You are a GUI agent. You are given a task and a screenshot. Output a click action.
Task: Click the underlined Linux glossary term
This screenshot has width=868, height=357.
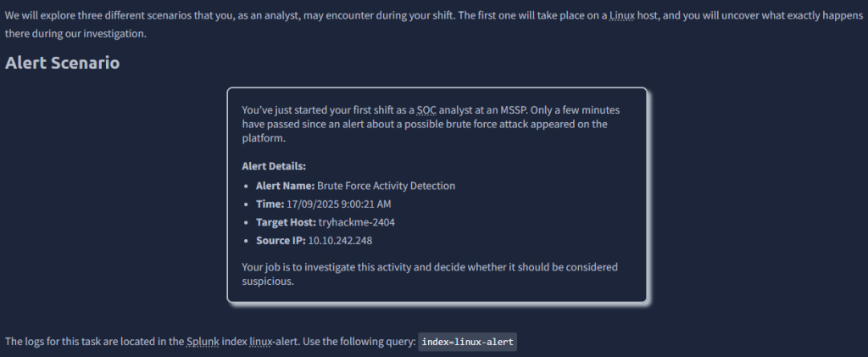tap(621, 19)
